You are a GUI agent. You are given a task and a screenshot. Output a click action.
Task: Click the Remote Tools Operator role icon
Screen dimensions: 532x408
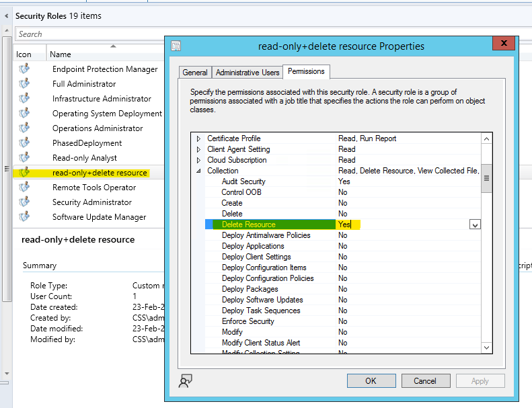pyautogui.click(x=24, y=188)
